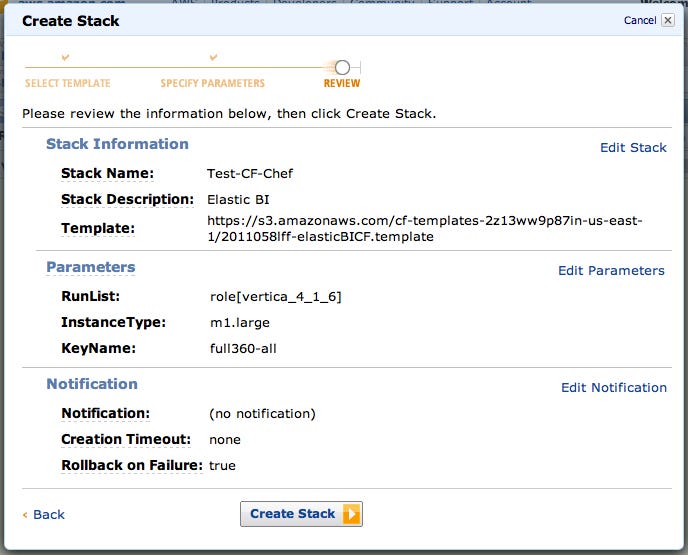Click the Cancel link in the dialog header

(x=640, y=20)
